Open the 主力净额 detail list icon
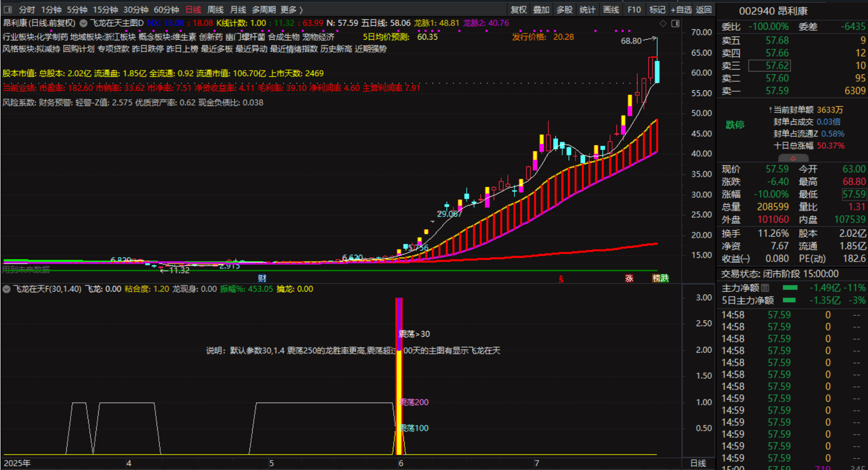 [766, 288]
